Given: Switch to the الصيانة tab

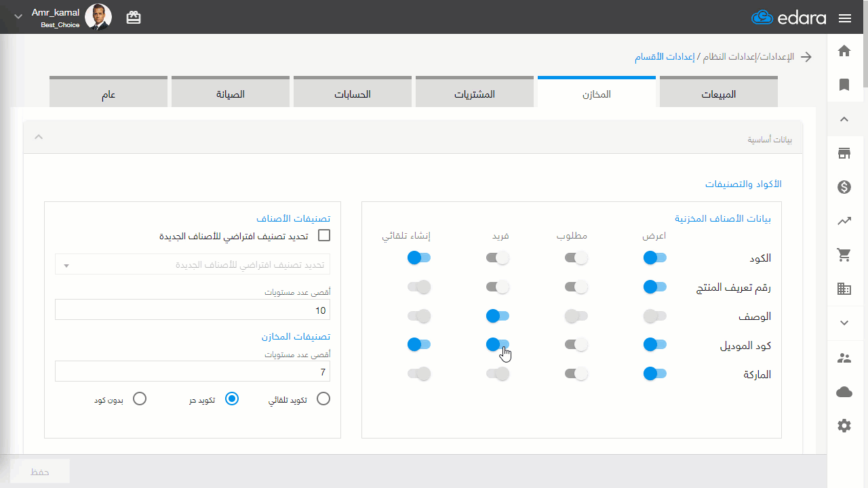Looking at the screenshot, I should tap(231, 93).
